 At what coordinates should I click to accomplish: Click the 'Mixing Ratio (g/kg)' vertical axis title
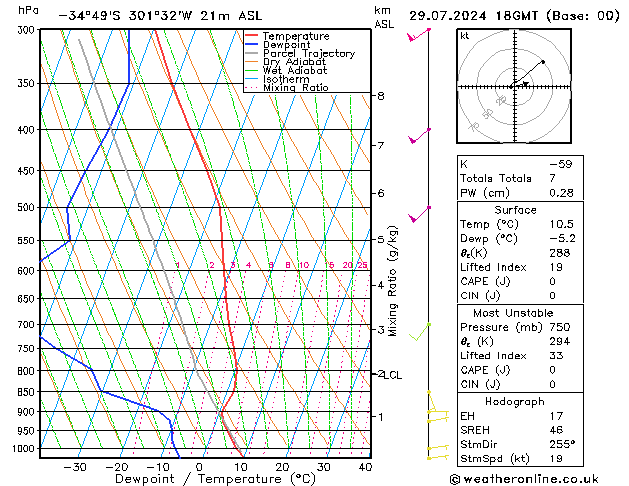click(x=393, y=281)
